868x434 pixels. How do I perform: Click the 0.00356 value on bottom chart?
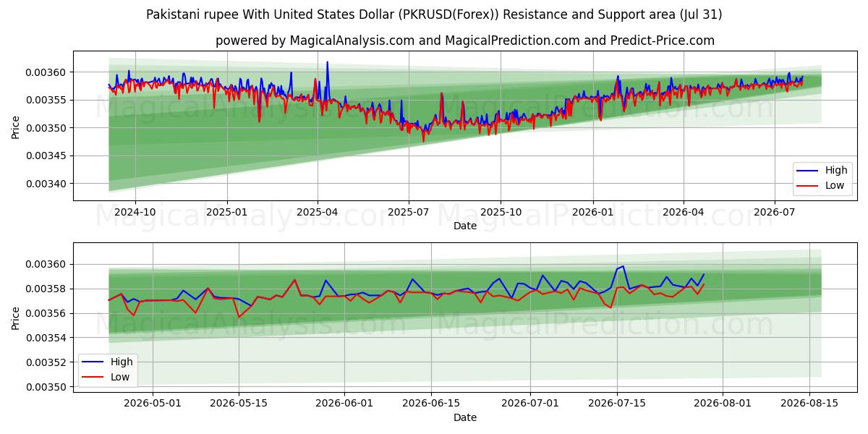coord(47,313)
